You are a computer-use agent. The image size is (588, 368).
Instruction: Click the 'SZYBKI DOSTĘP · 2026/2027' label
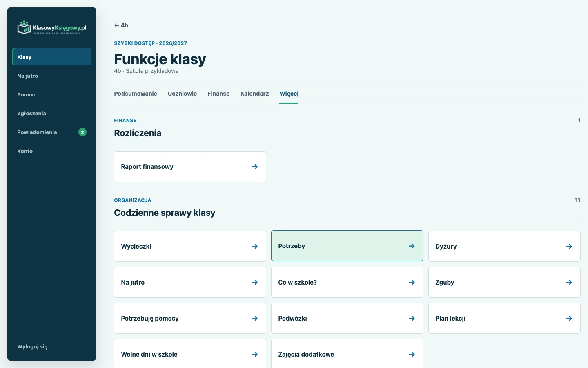[150, 43]
